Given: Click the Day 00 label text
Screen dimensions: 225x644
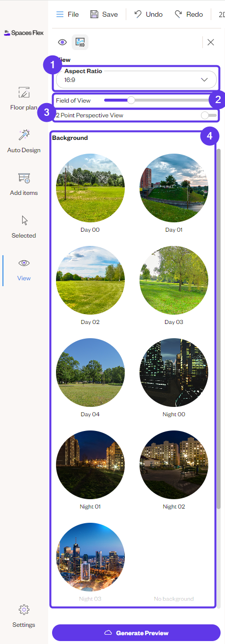Looking at the screenshot, I should pos(90,230).
